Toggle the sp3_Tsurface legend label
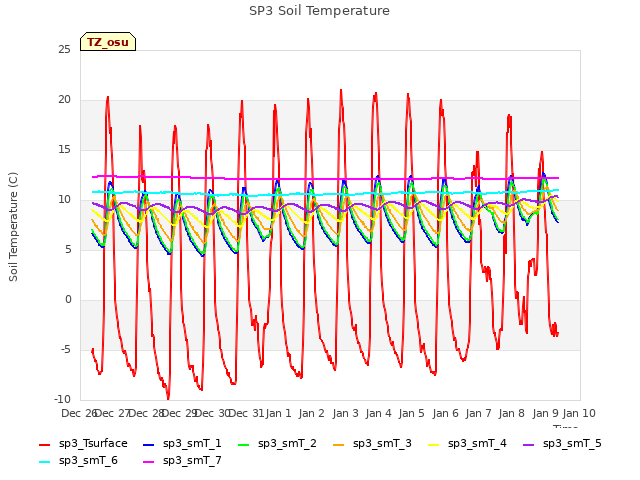The image size is (640, 480). point(93,444)
